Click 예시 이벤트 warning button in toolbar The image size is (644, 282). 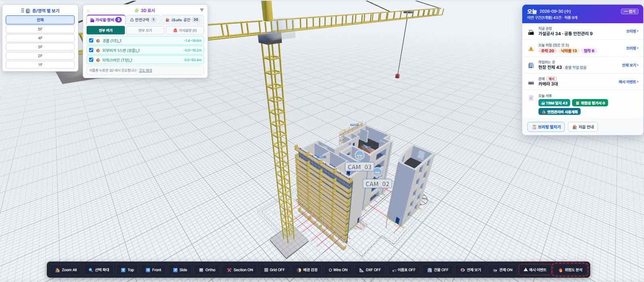(535, 270)
